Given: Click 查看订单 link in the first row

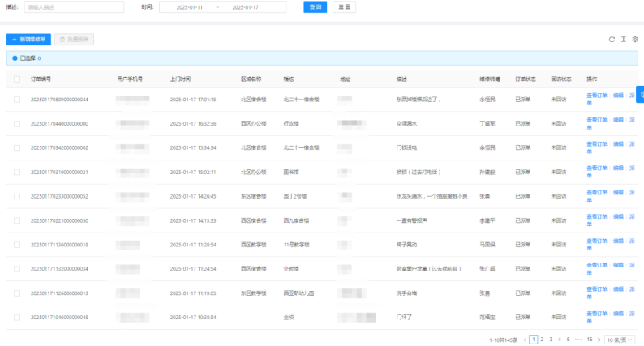Looking at the screenshot, I should [x=596, y=96].
